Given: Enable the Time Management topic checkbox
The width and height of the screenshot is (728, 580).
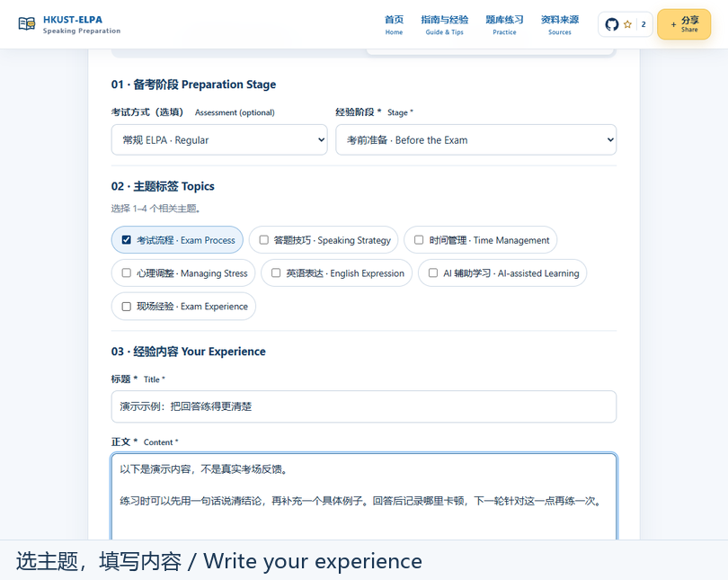Looking at the screenshot, I should pyautogui.click(x=419, y=239).
